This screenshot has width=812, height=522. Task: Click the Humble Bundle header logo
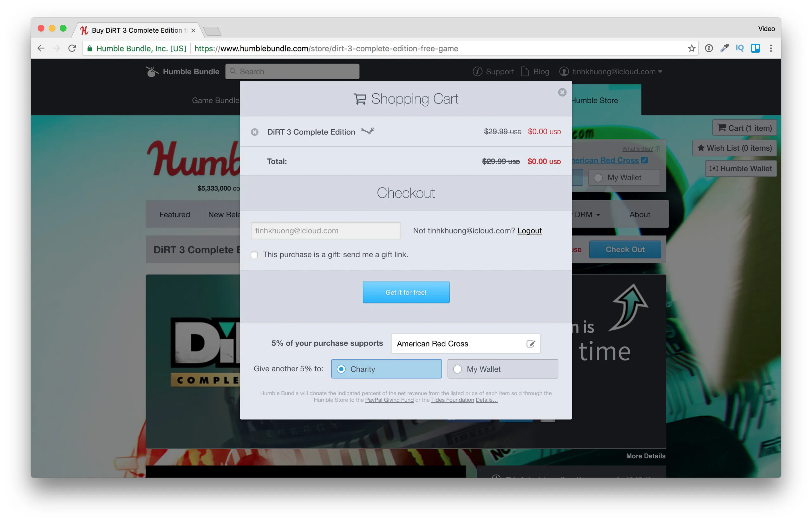182,71
